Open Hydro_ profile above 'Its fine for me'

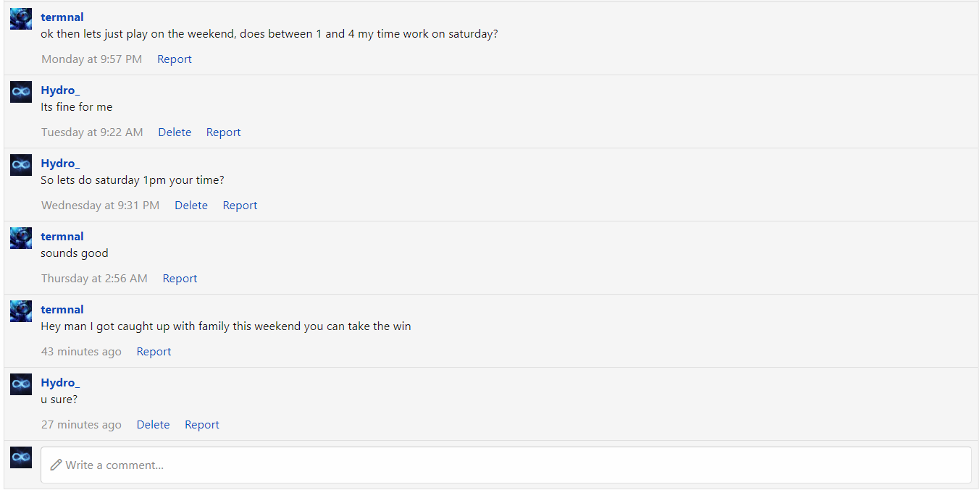[x=60, y=90]
